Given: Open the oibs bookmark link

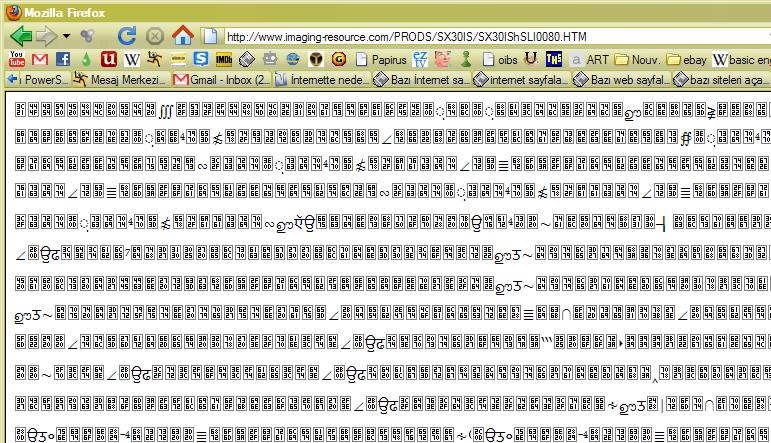Looking at the screenshot, I should click(x=501, y=59).
